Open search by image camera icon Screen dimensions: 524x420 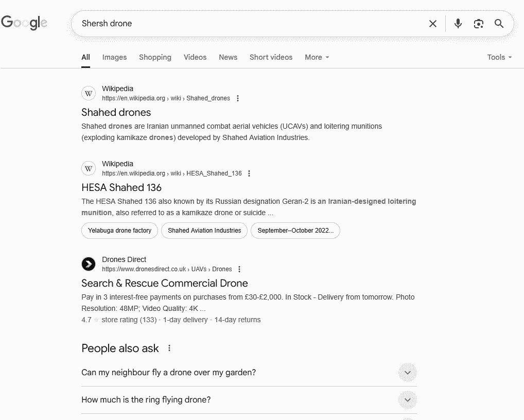(x=479, y=24)
